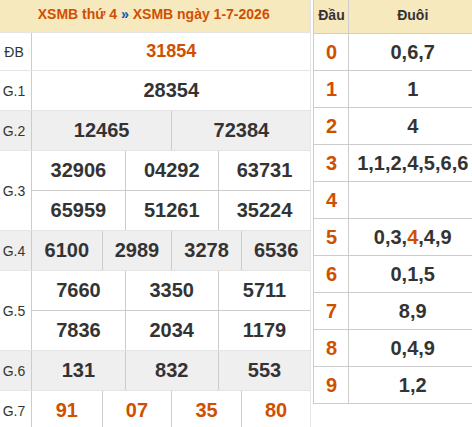Click head digit 0 in Đầu column

click(x=331, y=52)
